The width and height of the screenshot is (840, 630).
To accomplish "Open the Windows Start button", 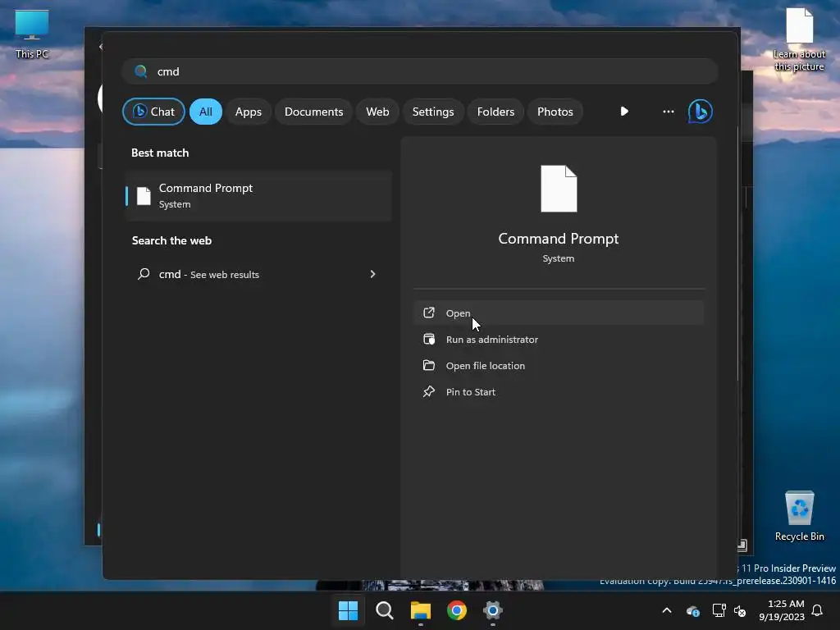I will 348,610.
